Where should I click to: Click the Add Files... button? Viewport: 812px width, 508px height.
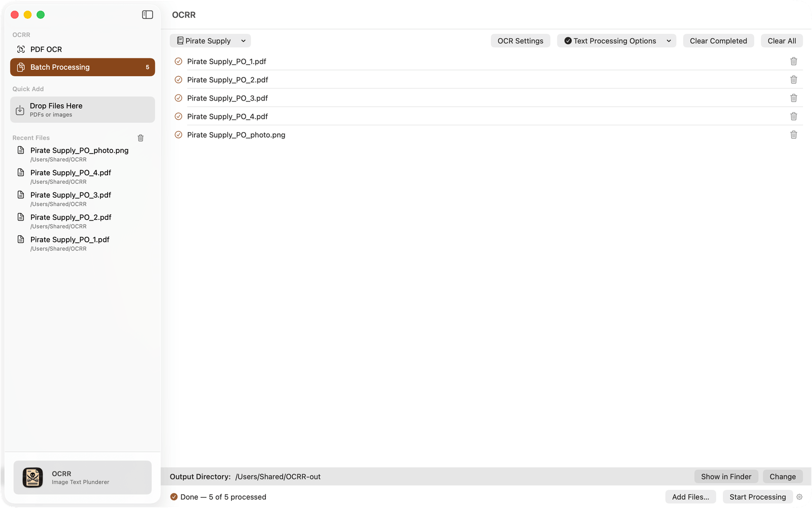point(691,497)
